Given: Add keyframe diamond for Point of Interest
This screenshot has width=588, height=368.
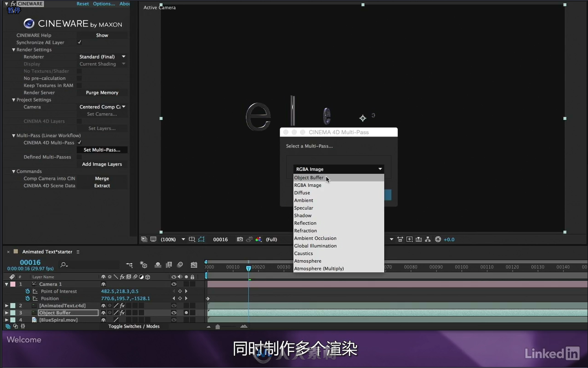Looking at the screenshot, I should click(180, 291).
